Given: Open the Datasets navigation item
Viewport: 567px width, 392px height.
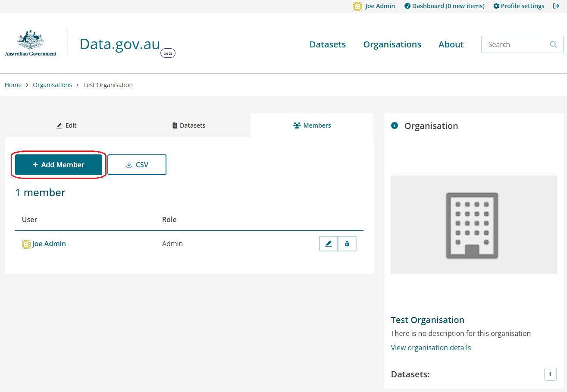Looking at the screenshot, I should pyautogui.click(x=328, y=44).
